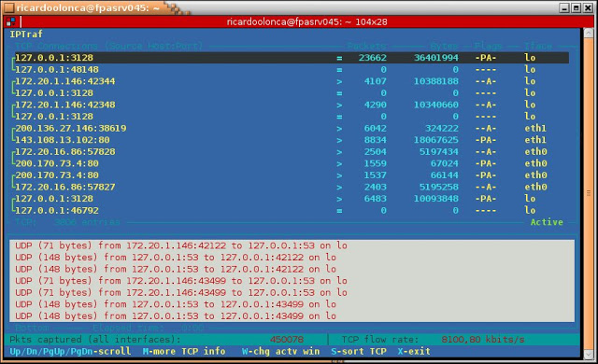This screenshot has height=364, width=598.
Task: Click 127.0.0.1:3128 row with 6483 packets
Action: click(x=292, y=199)
